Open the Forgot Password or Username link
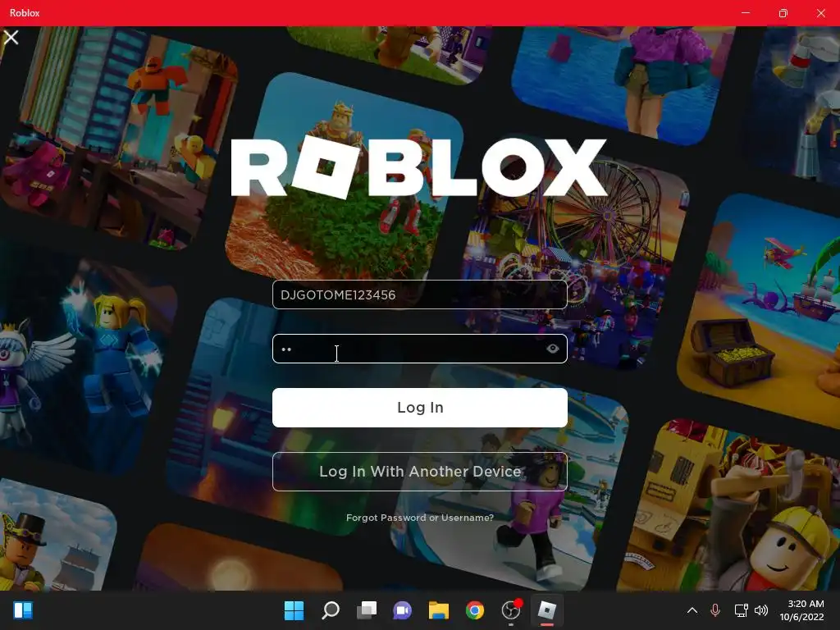Screen dimensions: 840x630 click(419, 518)
